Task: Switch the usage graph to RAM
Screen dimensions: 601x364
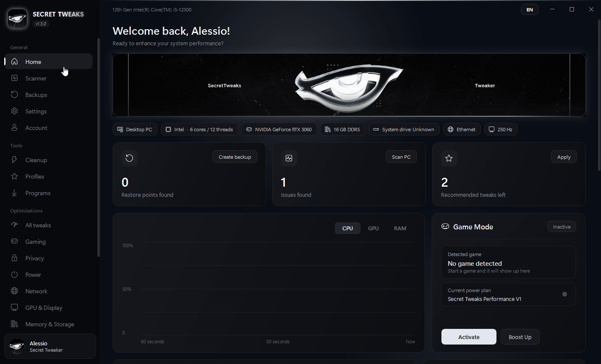Action: [400, 228]
